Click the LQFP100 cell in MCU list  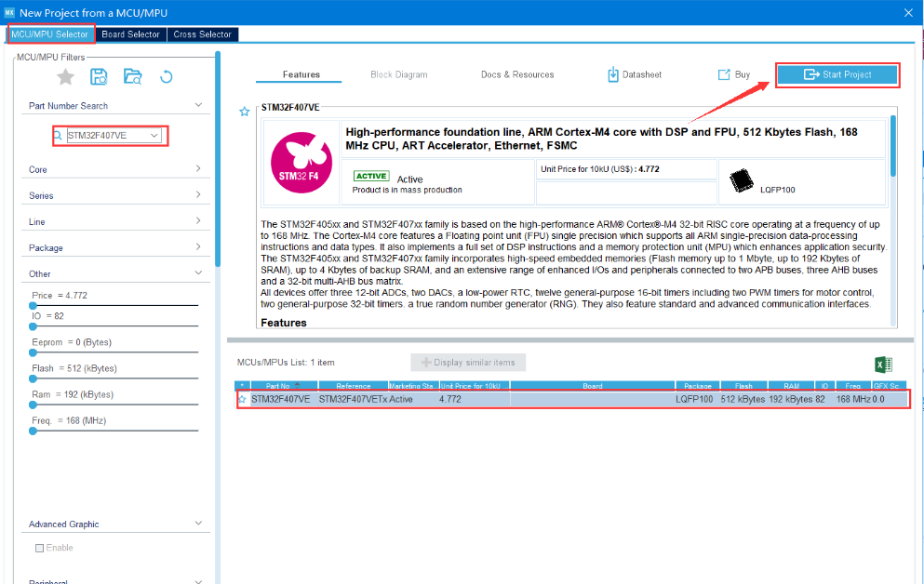694,399
